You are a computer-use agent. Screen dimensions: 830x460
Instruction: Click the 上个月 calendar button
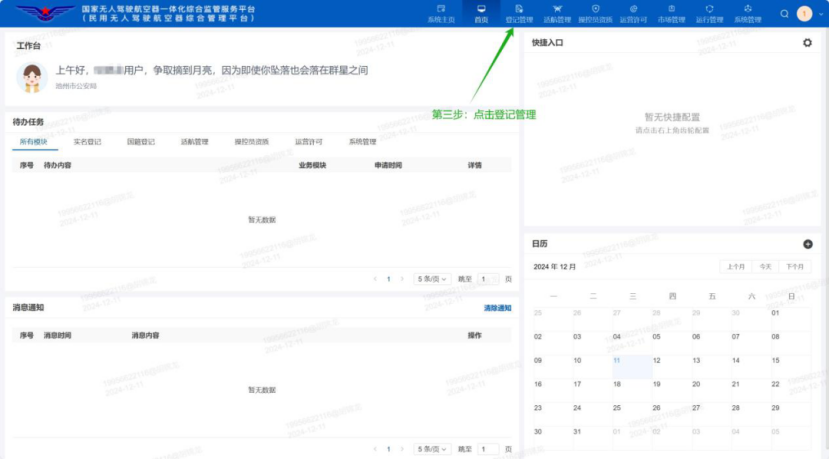coord(735,267)
